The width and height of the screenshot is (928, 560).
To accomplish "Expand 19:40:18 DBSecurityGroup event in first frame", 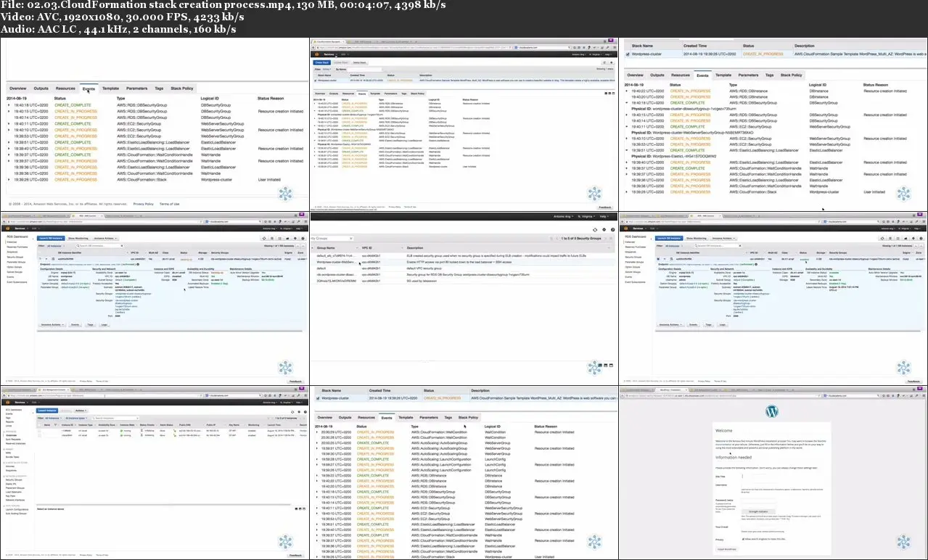I will point(9,105).
